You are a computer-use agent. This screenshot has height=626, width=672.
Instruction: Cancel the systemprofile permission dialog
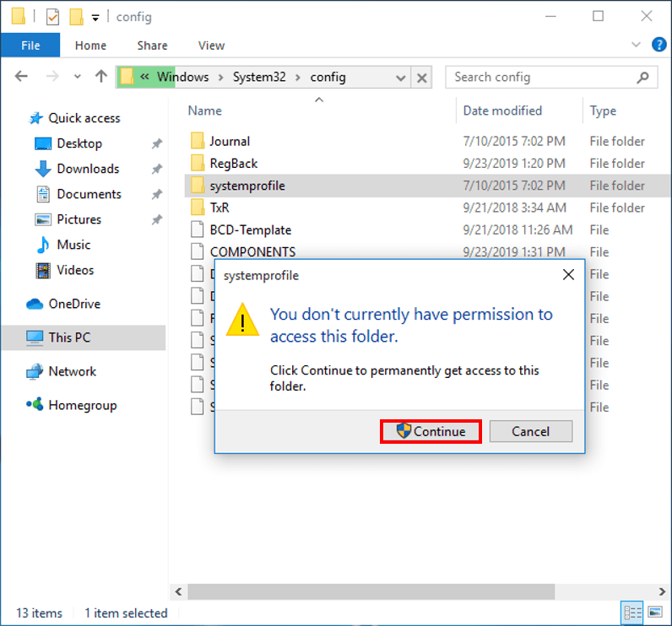coord(530,432)
